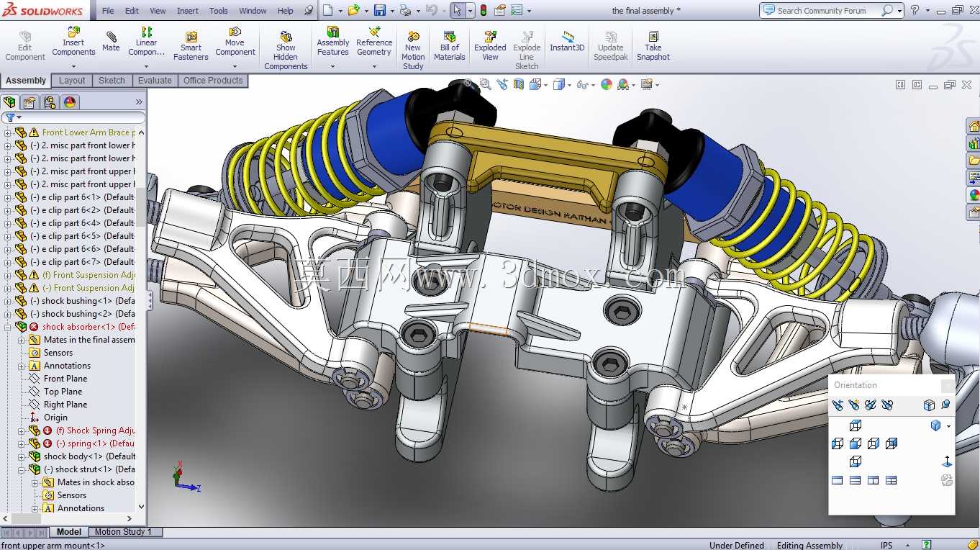Launch Smart Fasteners
This screenshot has width=980, height=550.
tap(191, 46)
